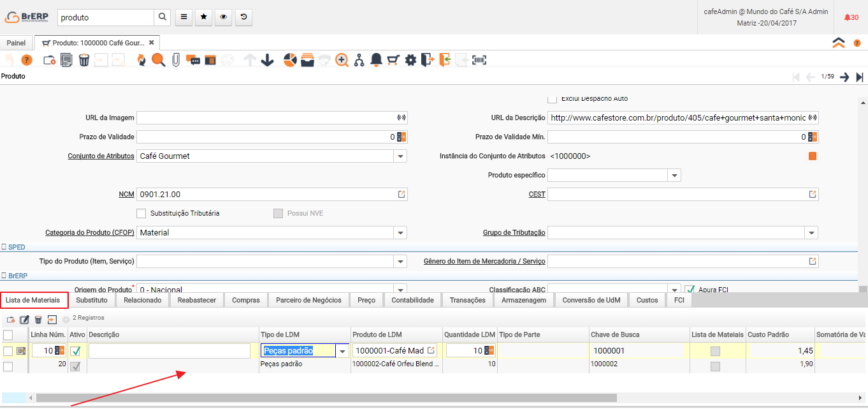Click the search button beside produto field
Viewport: 868px width, 409px height.
pos(163,17)
